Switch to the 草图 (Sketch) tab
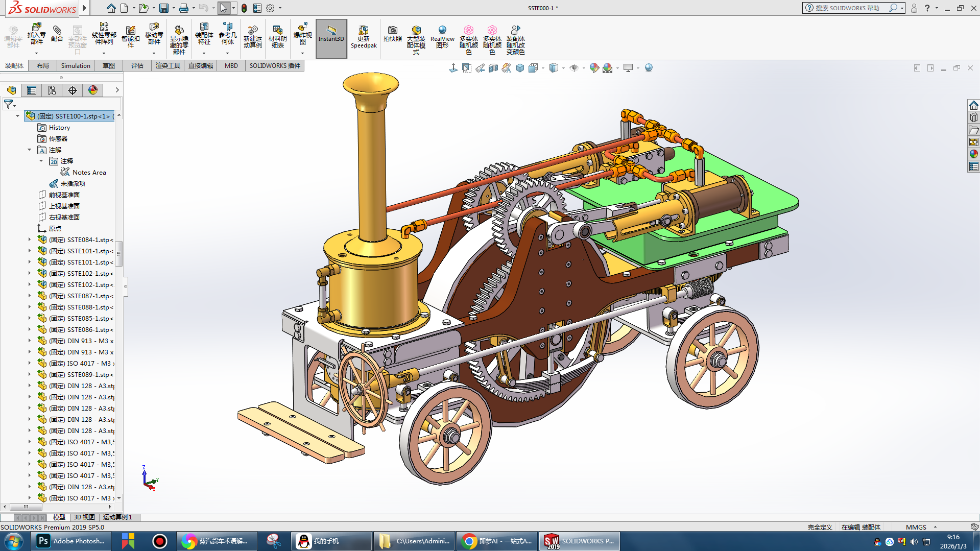 tap(108, 66)
